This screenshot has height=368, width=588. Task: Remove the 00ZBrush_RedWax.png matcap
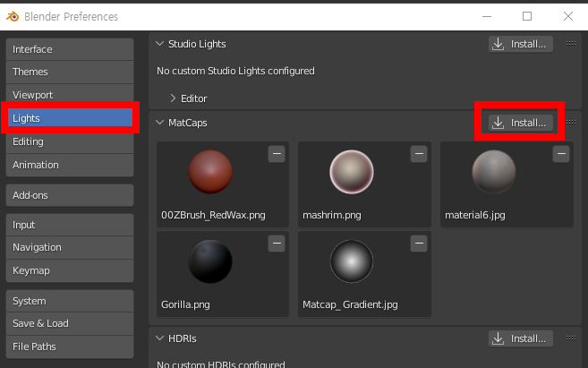click(x=277, y=154)
